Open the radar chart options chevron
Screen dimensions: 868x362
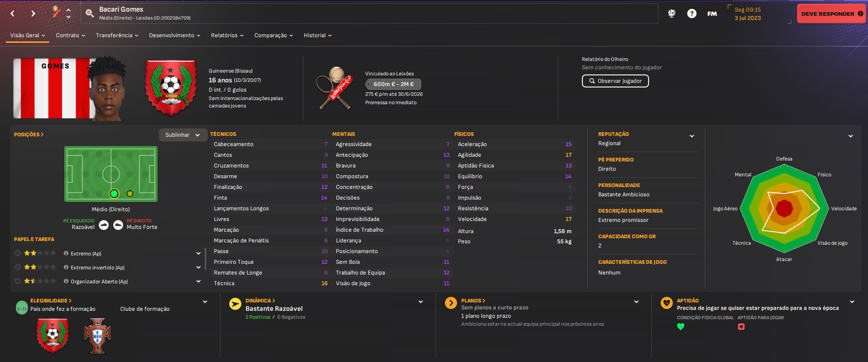coord(851,136)
